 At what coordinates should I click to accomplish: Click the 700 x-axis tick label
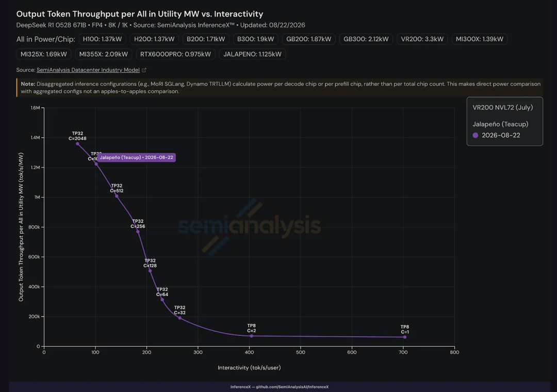[403, 352]
